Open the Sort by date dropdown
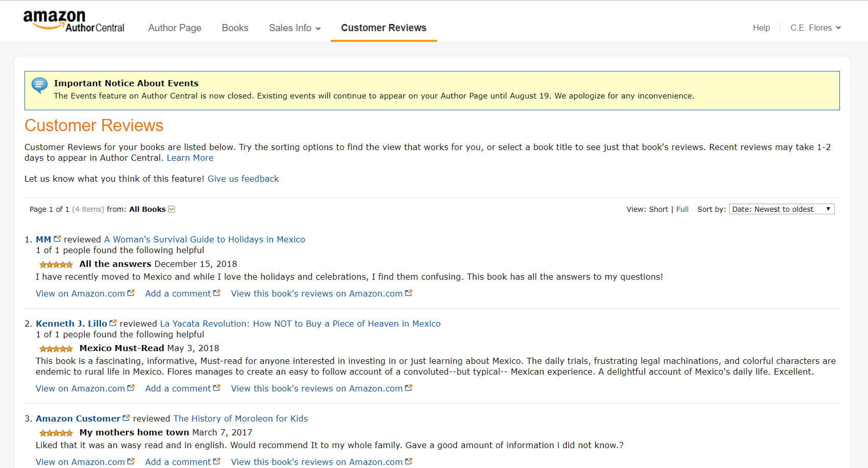The width and height of the screenshot is (868, 468). tap(781, 209)
